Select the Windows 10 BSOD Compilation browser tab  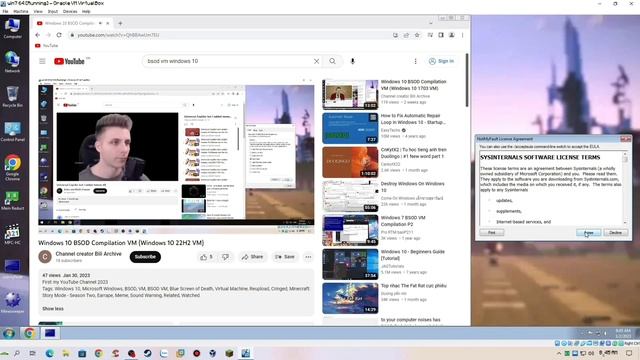point(69,23)
